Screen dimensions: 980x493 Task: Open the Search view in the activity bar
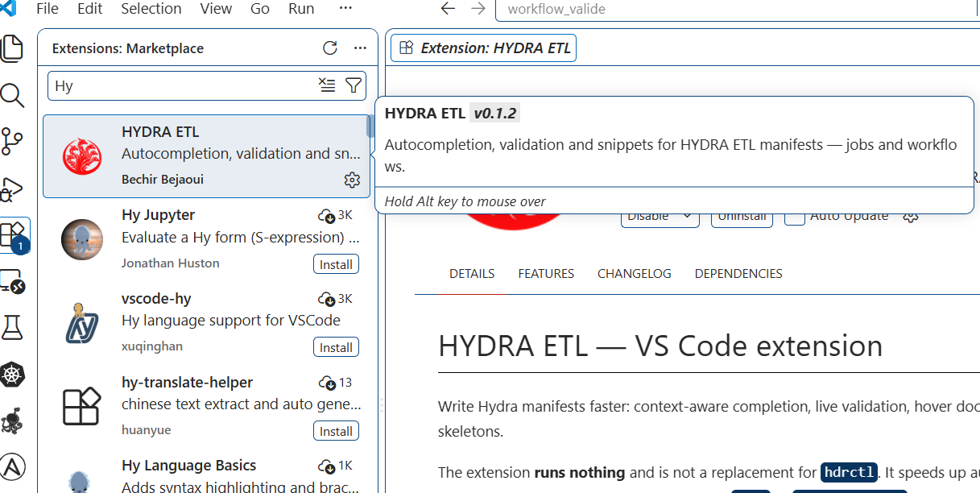tap(12, 95)
